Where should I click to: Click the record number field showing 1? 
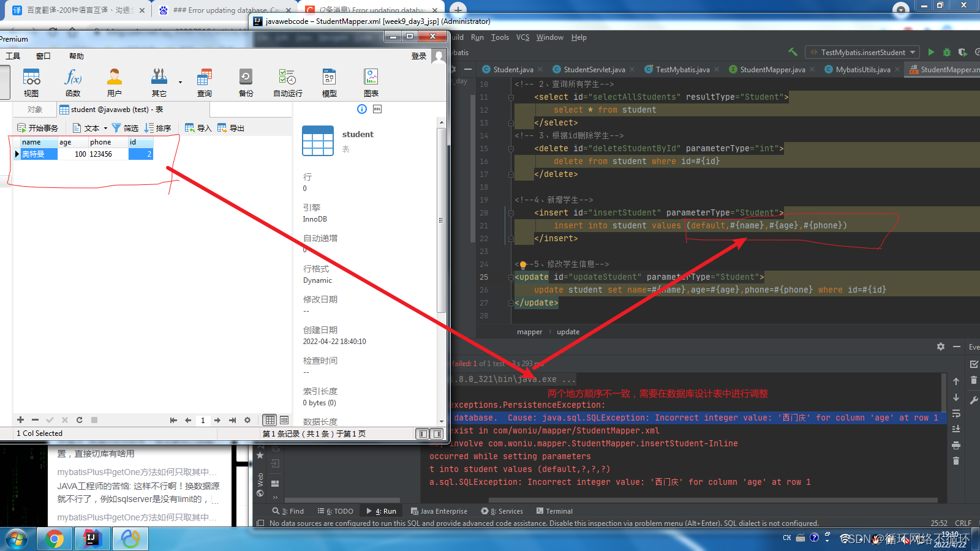point(203,420)
